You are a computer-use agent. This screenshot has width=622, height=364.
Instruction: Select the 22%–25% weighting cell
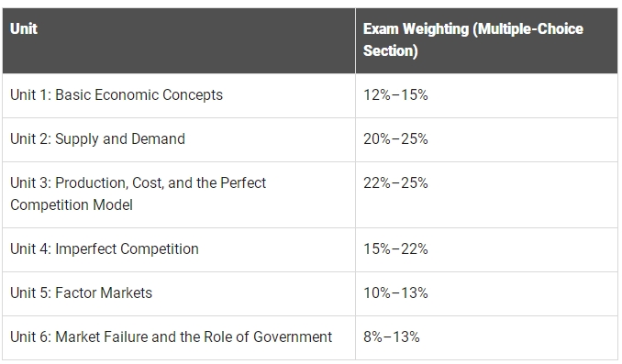(x=486, y=194)
